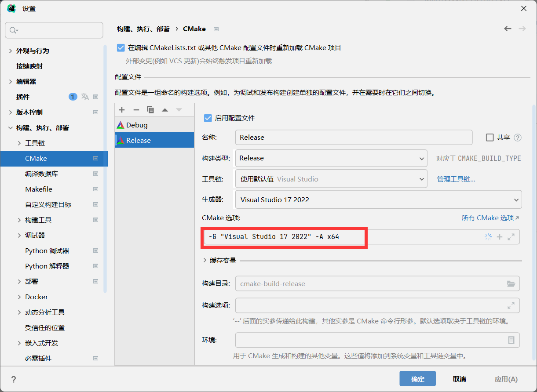Click the 构建选项 input field
This screenshot has width=537, height=392.
tap(377, 305)
